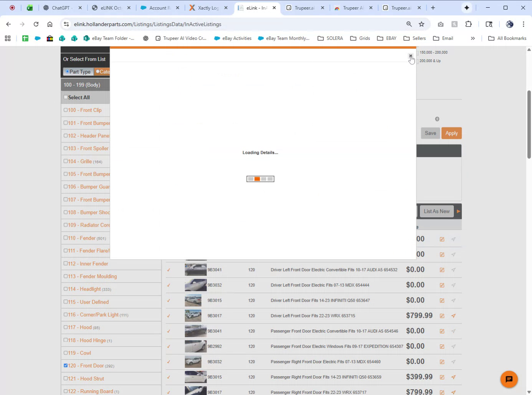This screenshot has width=532, height=395.
Task: Select the checkmark on MDX 654444 row
Action: coord(169,285)
